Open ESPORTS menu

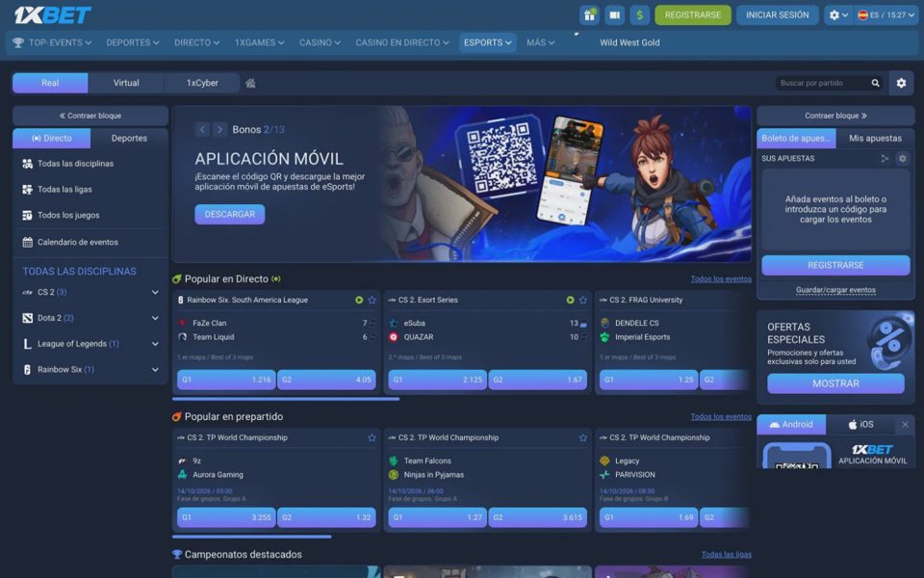pos(487,42)
